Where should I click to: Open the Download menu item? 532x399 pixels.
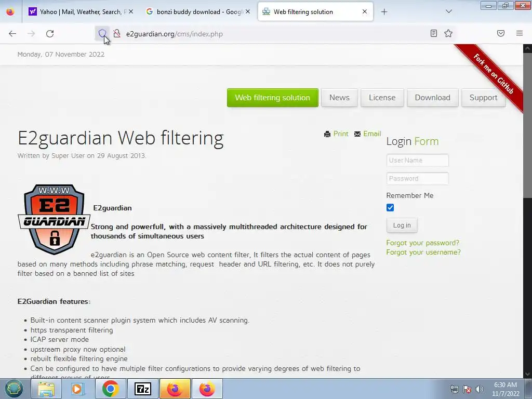pos(433,98)
